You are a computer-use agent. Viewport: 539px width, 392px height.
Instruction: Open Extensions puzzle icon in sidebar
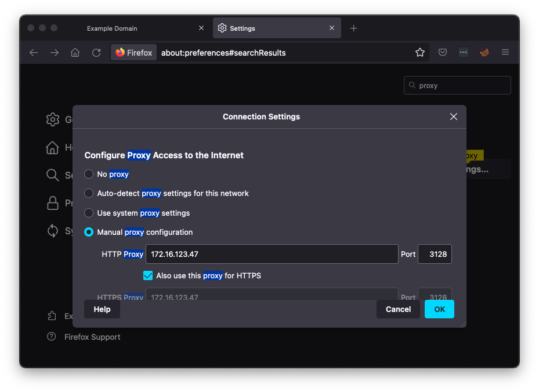coord(52,315)
